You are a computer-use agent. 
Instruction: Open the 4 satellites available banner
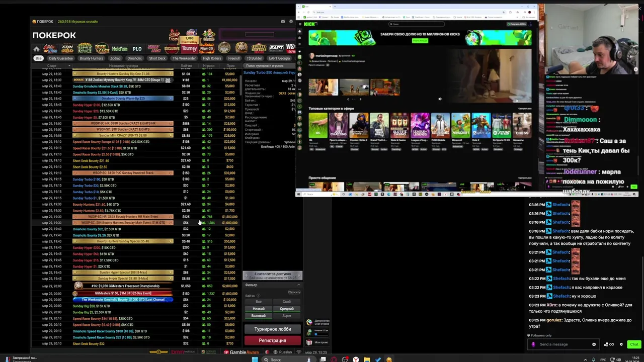pos(272,276)
